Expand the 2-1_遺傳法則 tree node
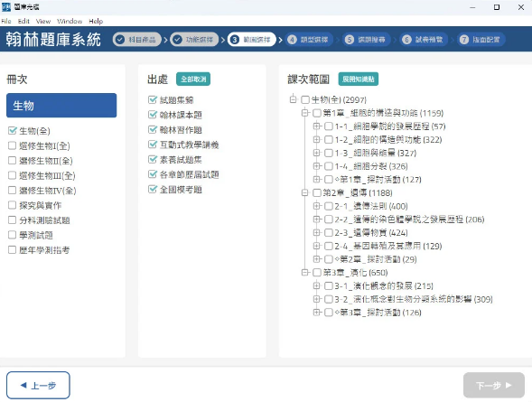 316,206
